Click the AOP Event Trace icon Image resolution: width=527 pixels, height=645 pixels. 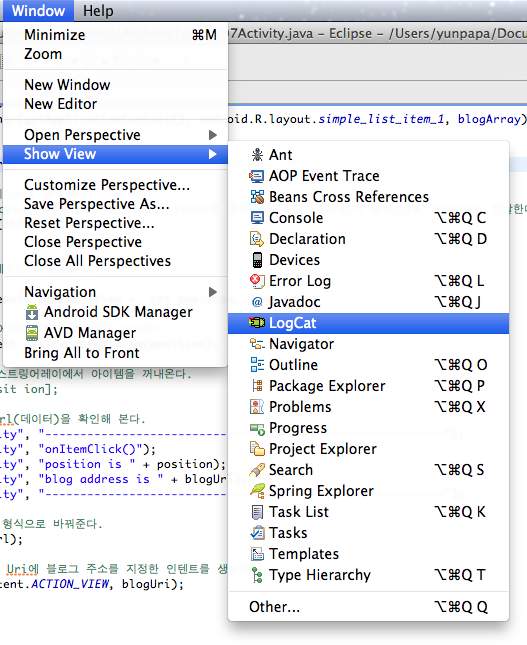[257, 176]
